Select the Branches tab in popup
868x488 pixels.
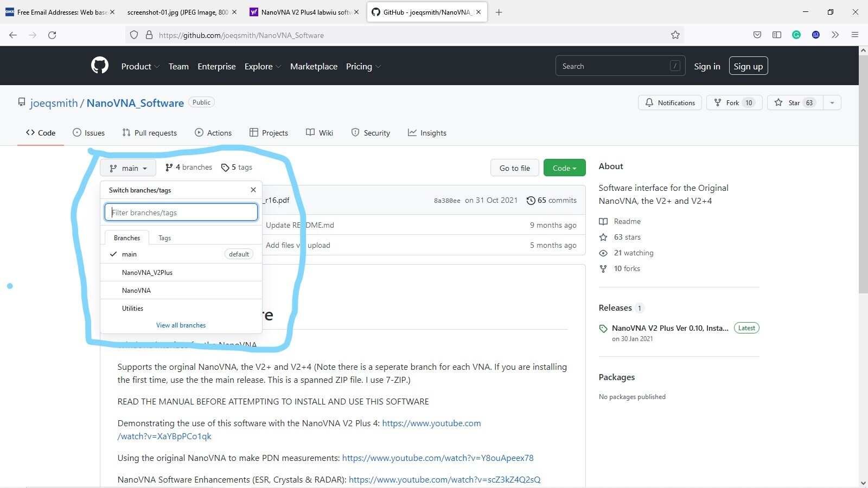[x=127, y=238]
